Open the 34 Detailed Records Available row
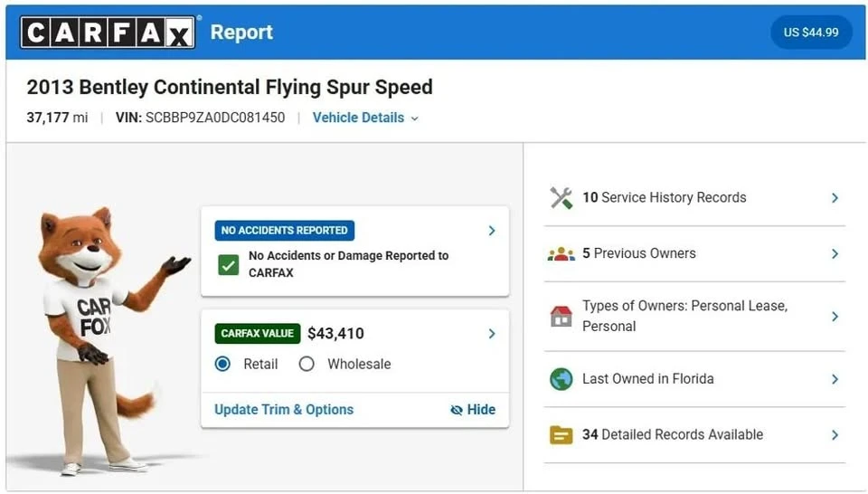 [x=694, y=435]
